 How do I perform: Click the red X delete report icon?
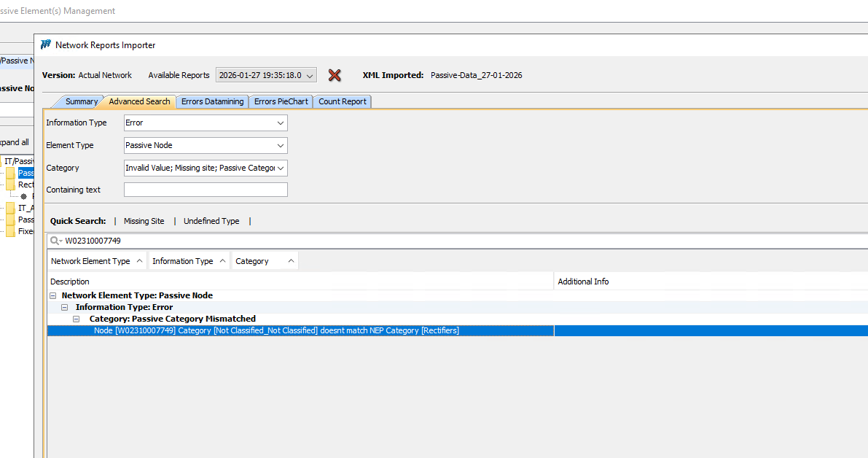335,75
